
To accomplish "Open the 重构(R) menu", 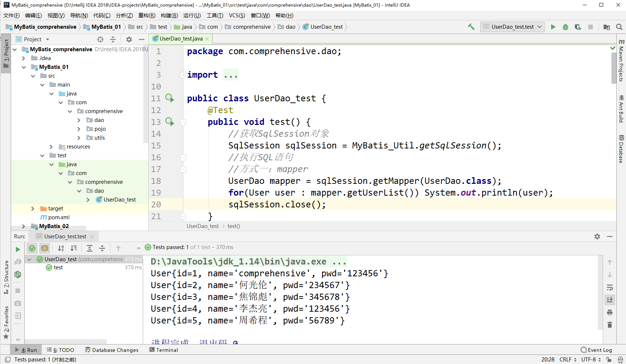I will (x=147, y=15).
